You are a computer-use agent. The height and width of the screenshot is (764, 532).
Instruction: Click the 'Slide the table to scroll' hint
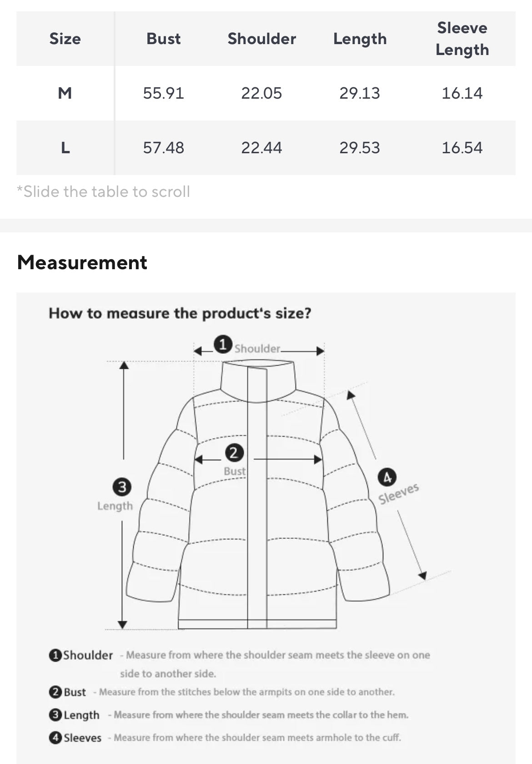click(104, 192)
